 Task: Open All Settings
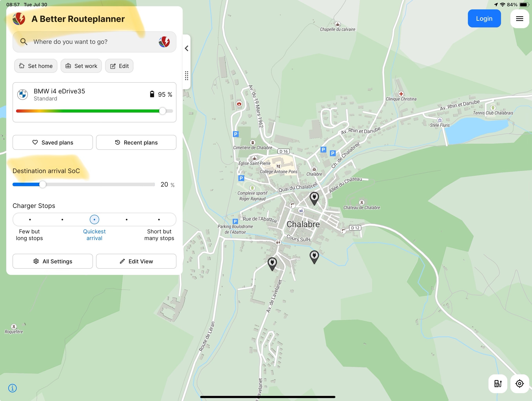(53, 261)
